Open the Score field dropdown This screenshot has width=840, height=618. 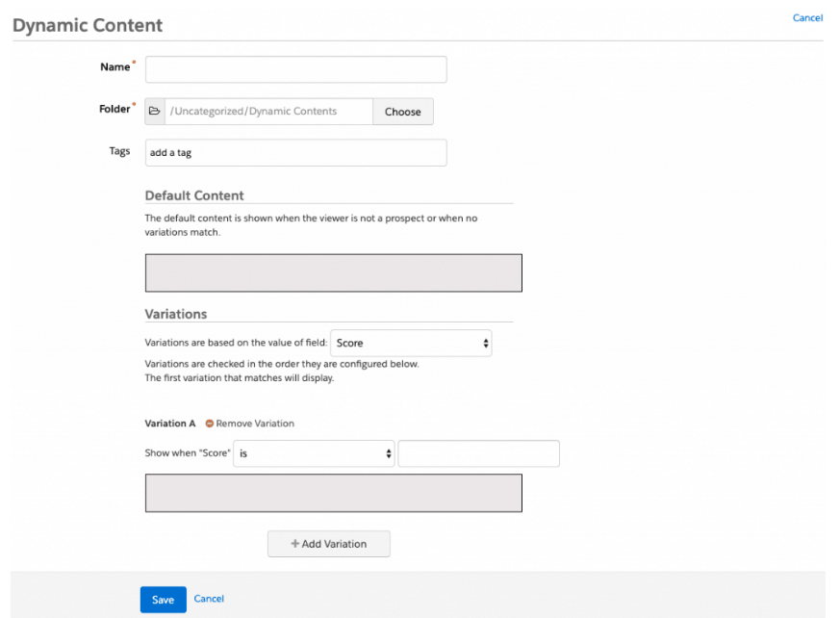411,343
